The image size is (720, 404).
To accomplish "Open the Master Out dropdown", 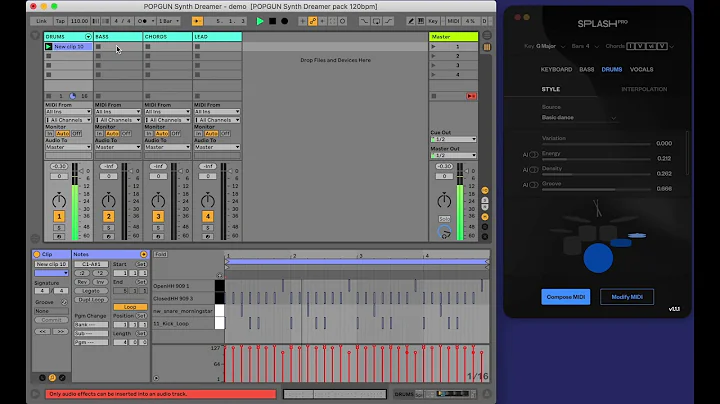I will 453,155.
